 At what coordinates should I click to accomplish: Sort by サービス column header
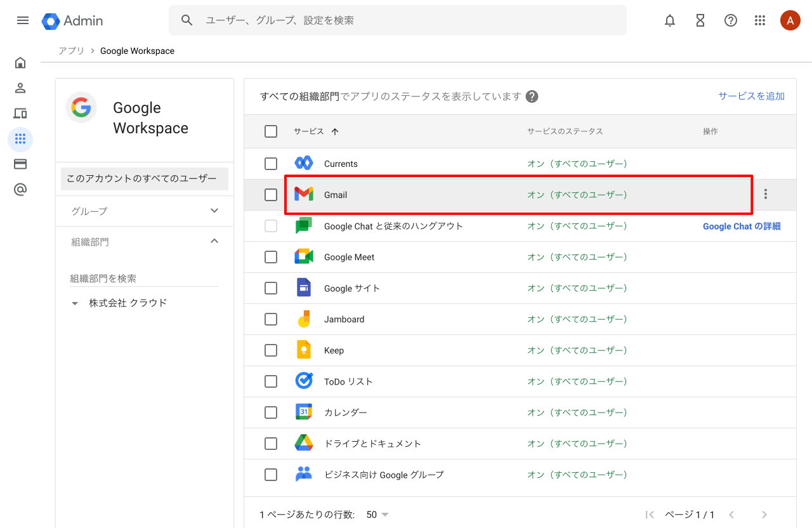pos(316,131)
